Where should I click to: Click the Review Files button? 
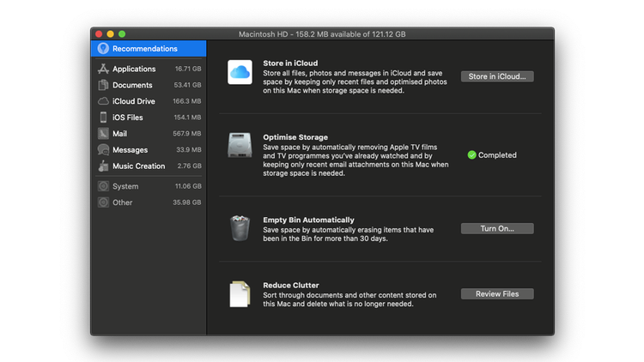[497, 294]
